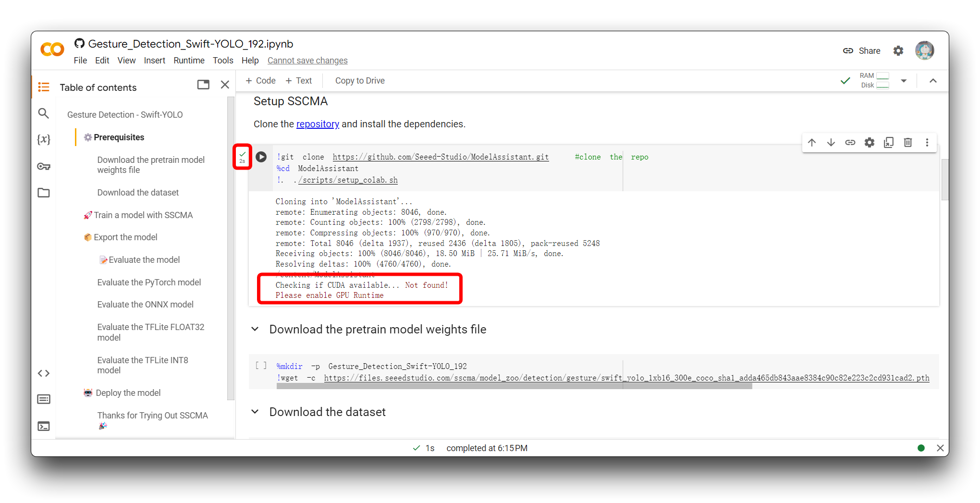This screenshot has height=503, width=980.
Task: Jump to Export the model entry
Action: [x=121, y=237]
